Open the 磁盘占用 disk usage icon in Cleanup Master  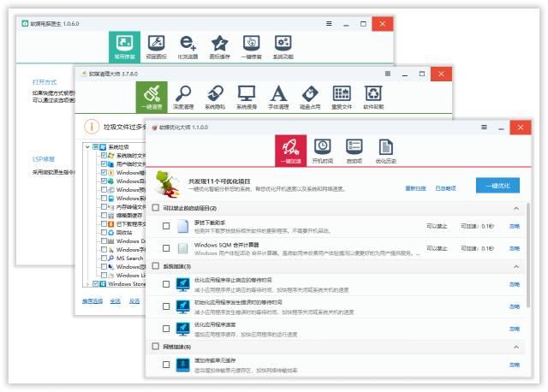[x=310, y=97]
